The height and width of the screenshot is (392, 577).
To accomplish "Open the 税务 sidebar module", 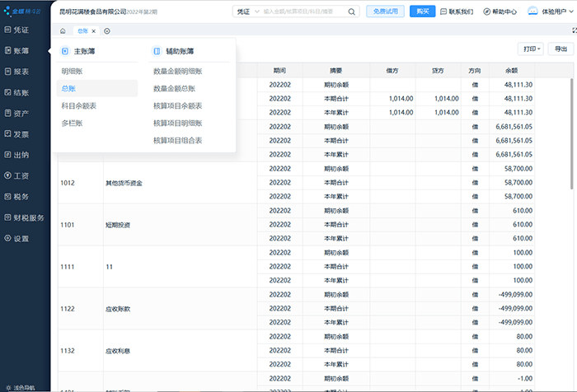I will tap(16, 197).
